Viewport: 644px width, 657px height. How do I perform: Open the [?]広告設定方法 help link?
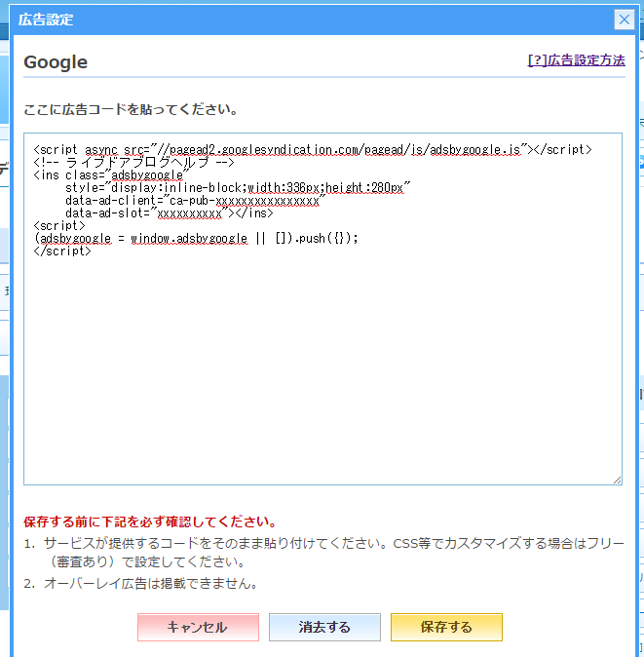[576, 60]
